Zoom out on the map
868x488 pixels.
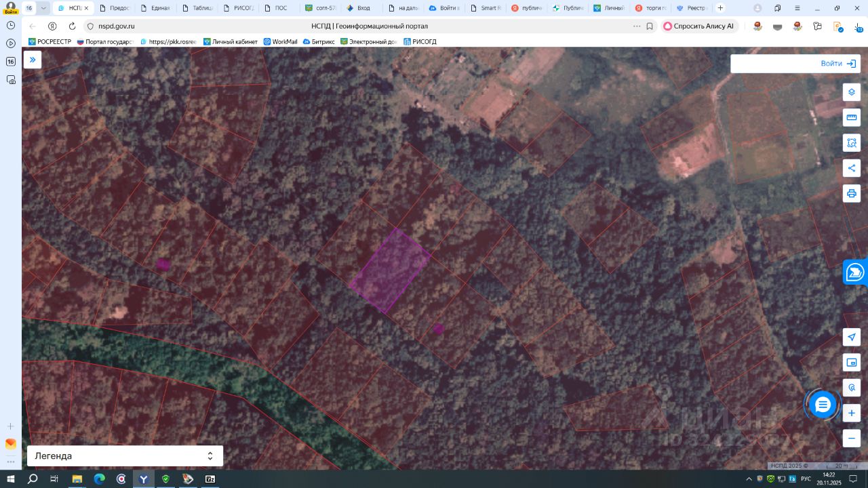852,438
